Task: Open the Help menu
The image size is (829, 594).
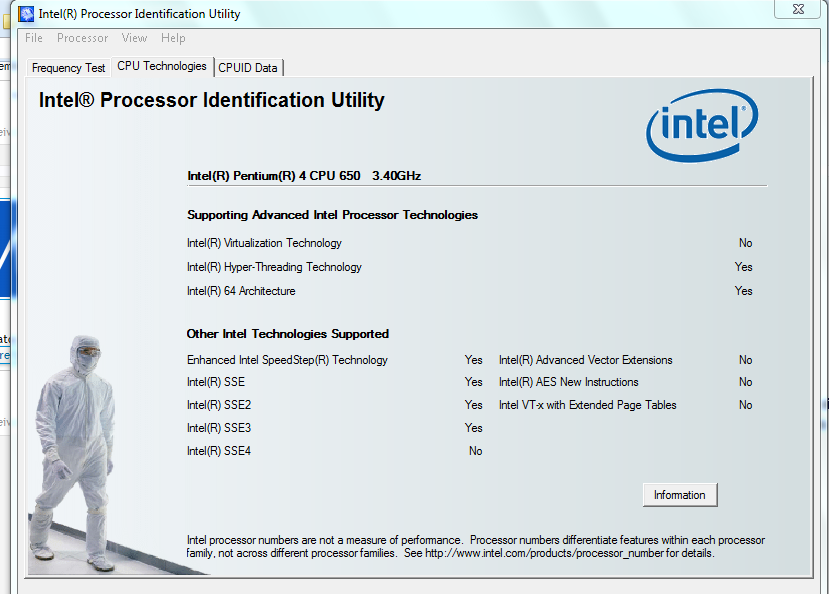Action: 173,38
